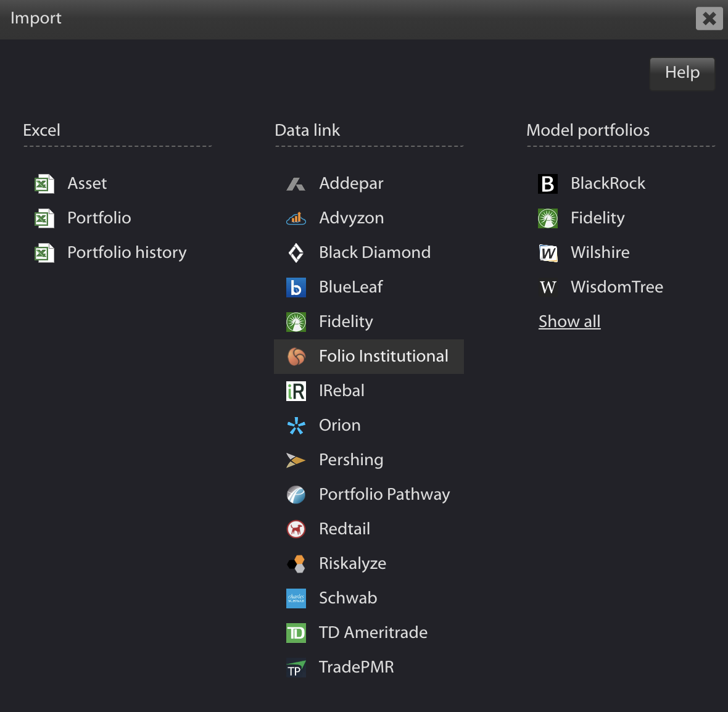
Task: Click the Excel icon beside Asset
Action: click(x=44, y=184)
